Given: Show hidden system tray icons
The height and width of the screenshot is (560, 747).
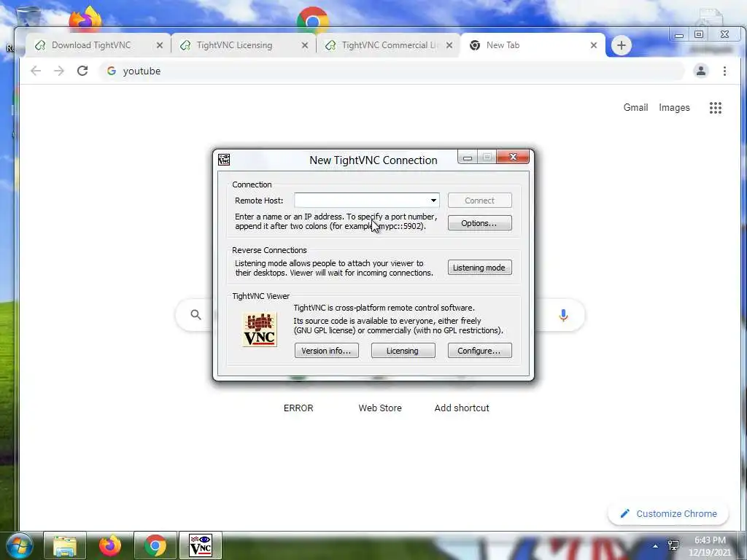Looking at the screenshot, I should click(x=655, y=546).
